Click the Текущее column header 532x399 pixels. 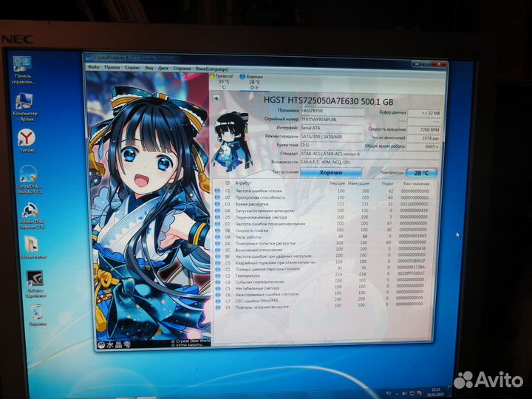[x=337, y=183]
